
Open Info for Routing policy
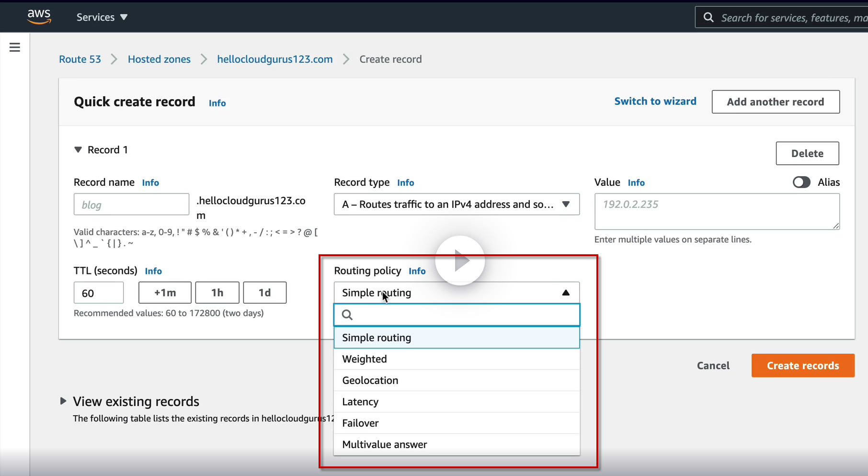[417, 271]
